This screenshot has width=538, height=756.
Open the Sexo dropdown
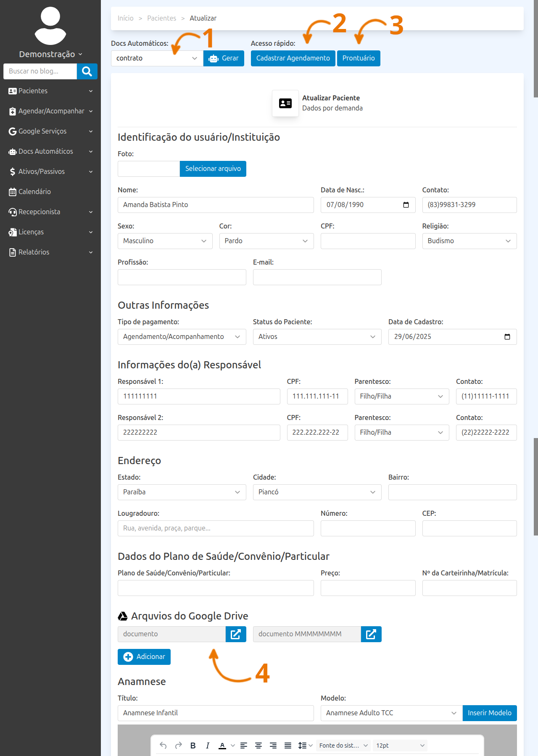[165, 241]
